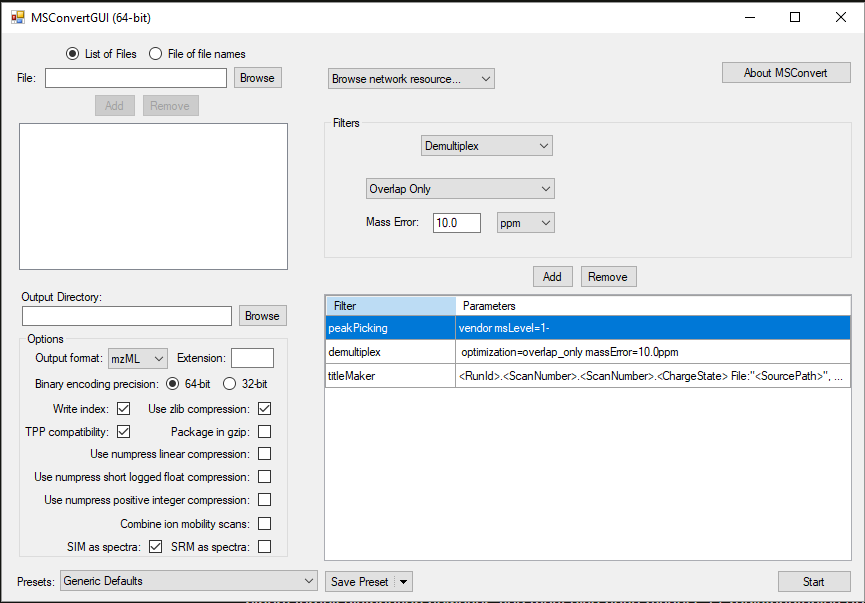865x603 pixels.
Task: Enable Package in gzip option
Action: pos(265,432)
